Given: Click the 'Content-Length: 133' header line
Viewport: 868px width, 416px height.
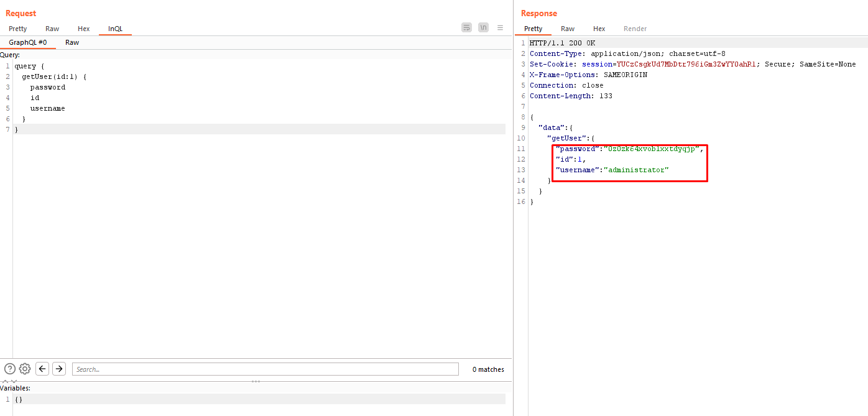Looking at the screenshot, I should (571, 96).
